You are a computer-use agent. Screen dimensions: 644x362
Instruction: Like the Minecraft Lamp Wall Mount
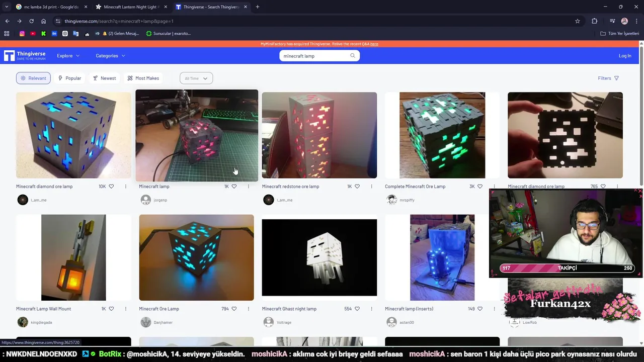(111, 309)
